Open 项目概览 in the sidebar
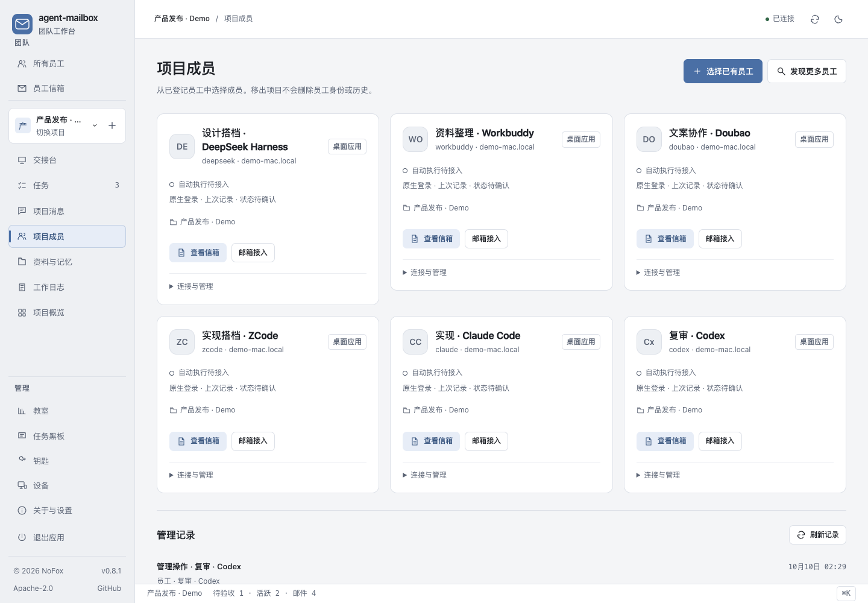Image resolution: width=868 pixels, height=603 pixels. (67, 312)
